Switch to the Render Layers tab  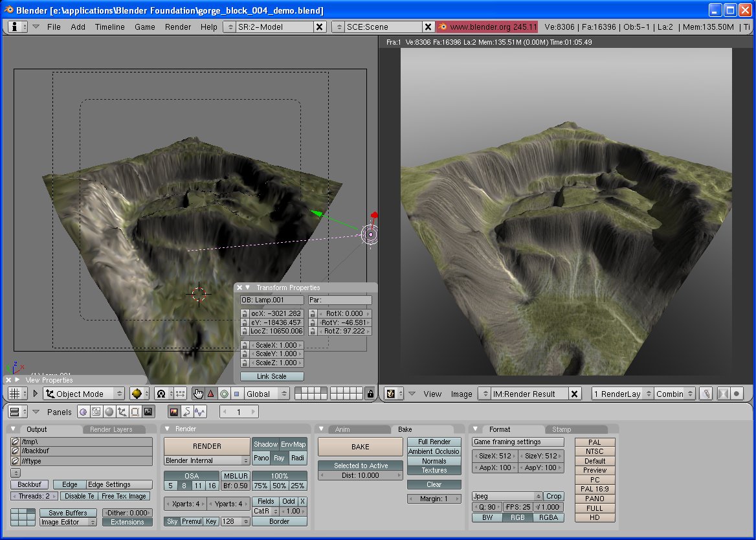click(x=111, y=429)
